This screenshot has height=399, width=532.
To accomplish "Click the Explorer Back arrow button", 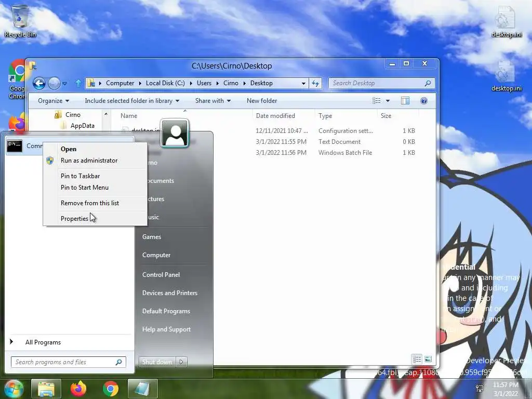I will click(39, 83).
